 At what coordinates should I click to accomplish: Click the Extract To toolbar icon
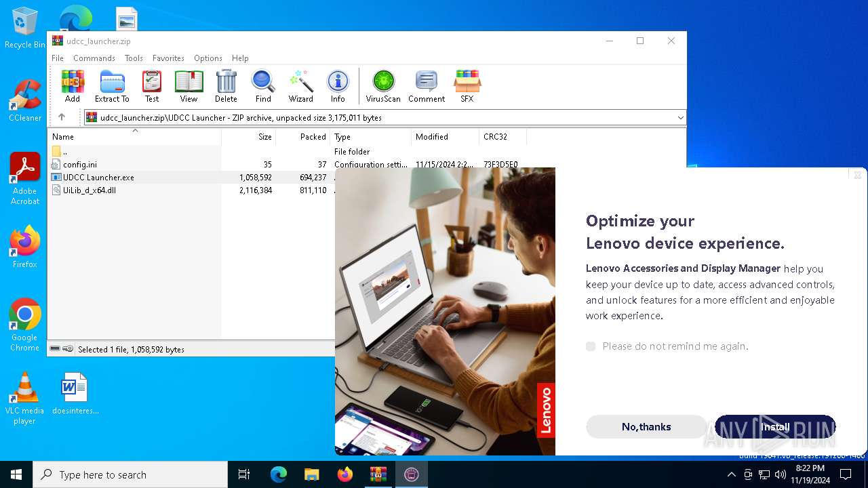tap(112, 86)
